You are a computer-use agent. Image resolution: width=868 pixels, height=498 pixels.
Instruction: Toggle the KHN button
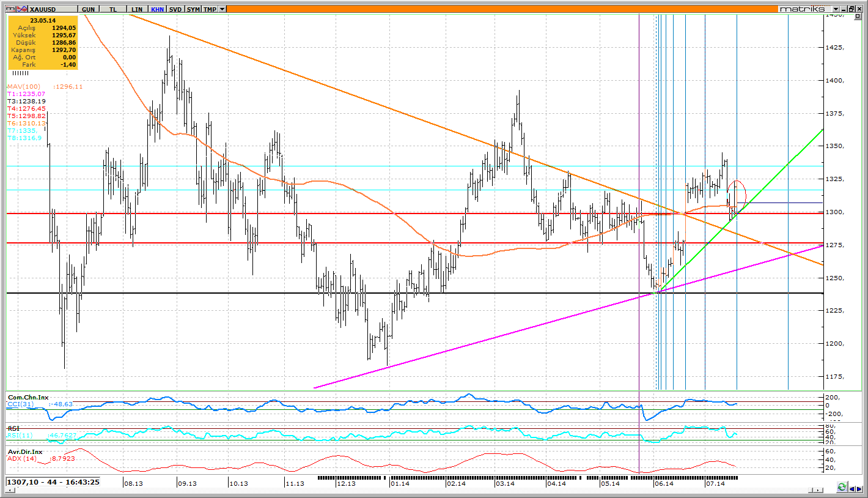[157, 9]
